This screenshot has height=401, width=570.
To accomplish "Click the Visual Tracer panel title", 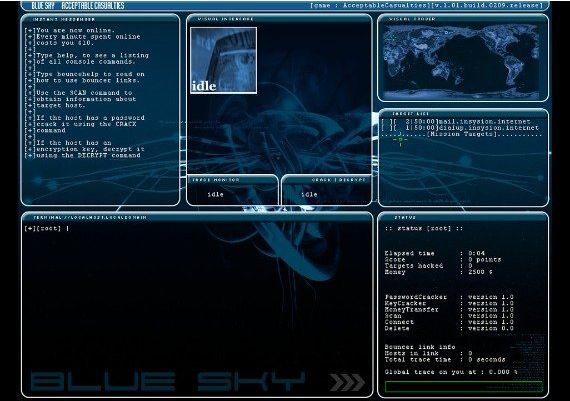I will (x=412, y=19).
